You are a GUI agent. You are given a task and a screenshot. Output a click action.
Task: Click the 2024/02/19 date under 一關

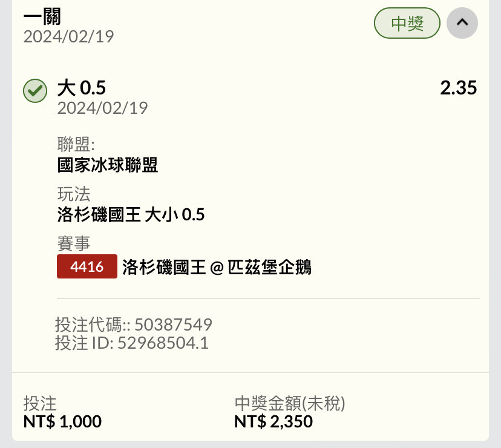69,36
